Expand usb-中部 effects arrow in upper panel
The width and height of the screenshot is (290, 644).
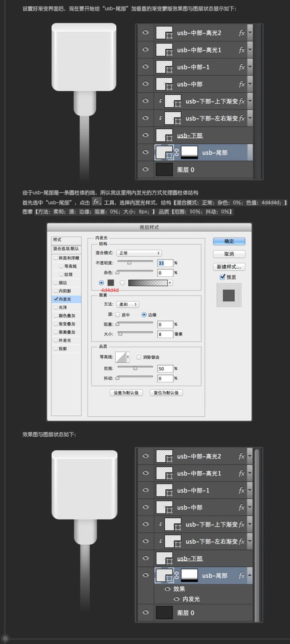250,84
